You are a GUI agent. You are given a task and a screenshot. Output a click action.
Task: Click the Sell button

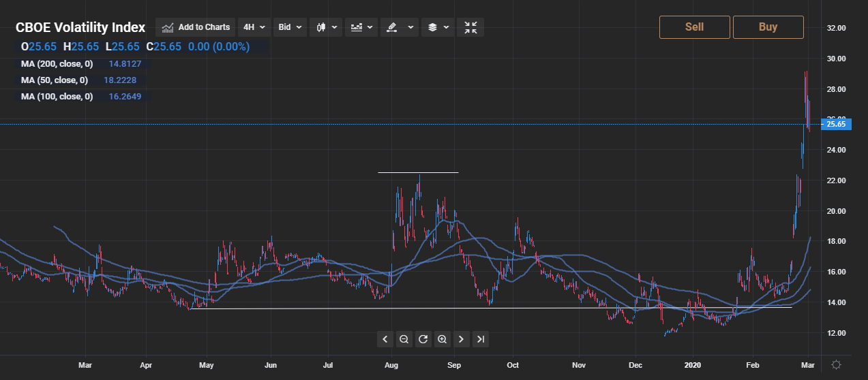coord(694,27)
